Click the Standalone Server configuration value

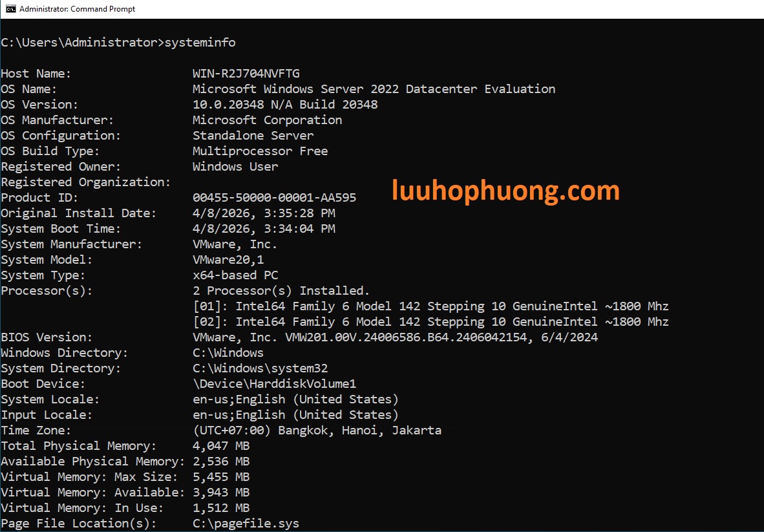[x=253, y=136]
